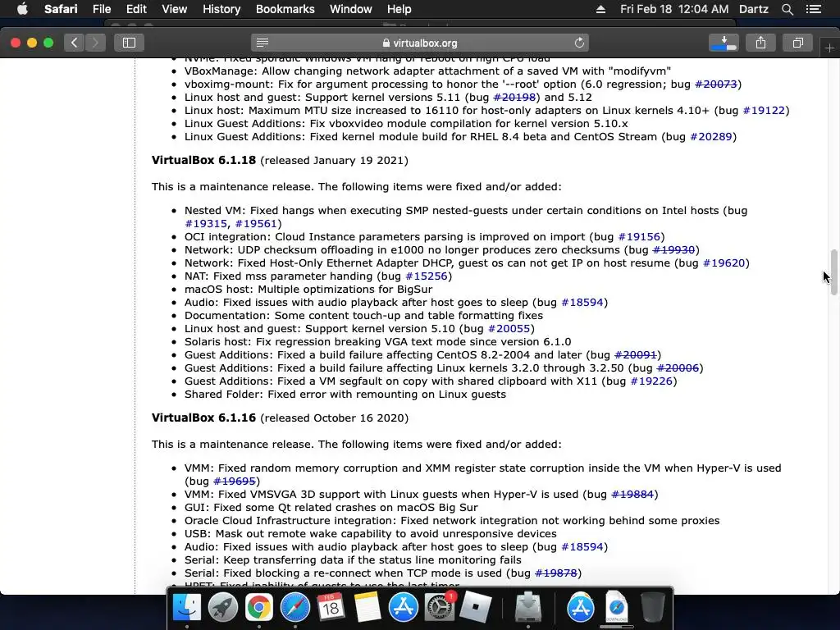
Task: Go back to the previous page
Action: click(x=74, y=43)
